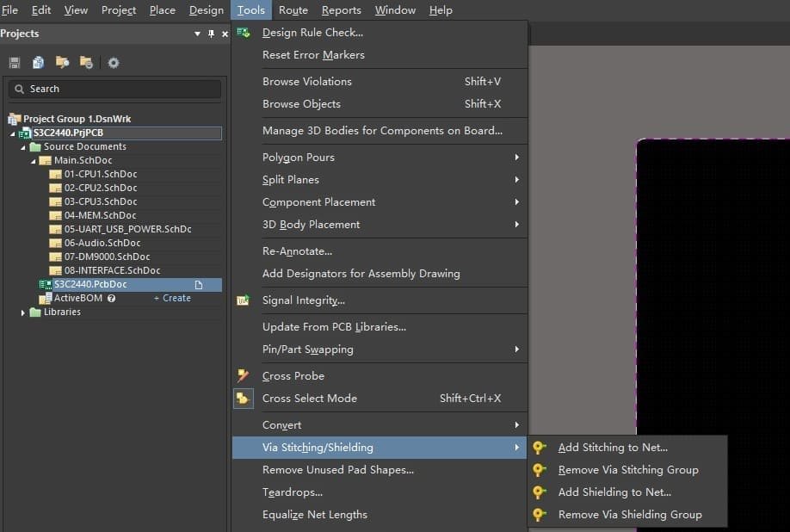This screenshot has width=790, height=532.
Task: Click the ActiveBOM document icon
Action: [x=46, y=298]
